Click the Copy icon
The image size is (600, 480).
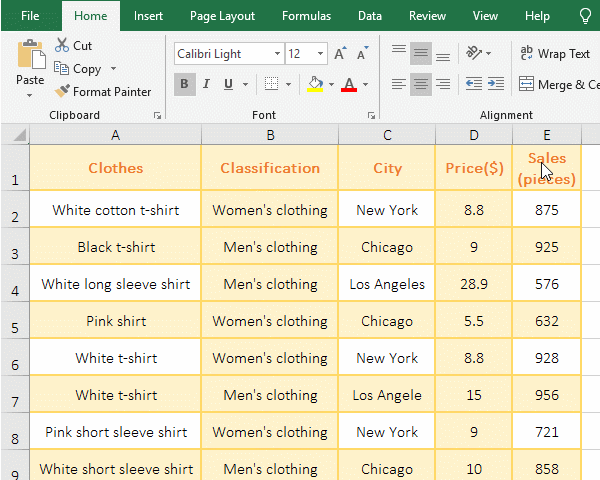61,68
